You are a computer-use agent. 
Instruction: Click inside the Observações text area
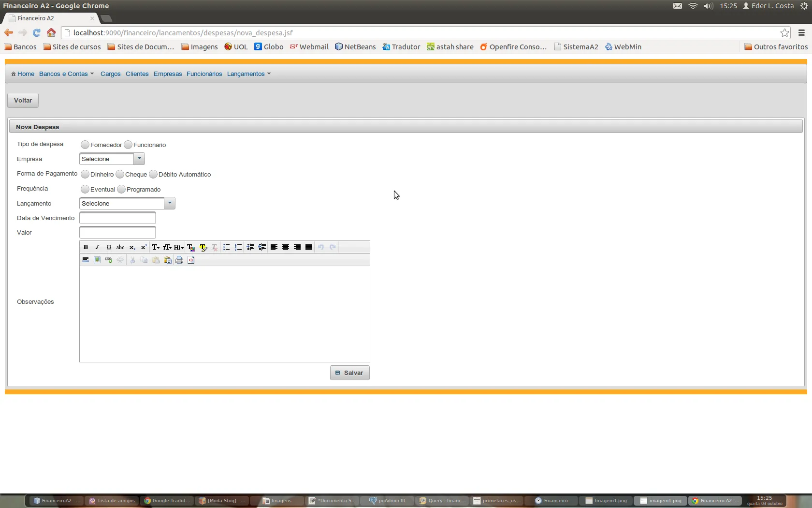pos(225,314)
